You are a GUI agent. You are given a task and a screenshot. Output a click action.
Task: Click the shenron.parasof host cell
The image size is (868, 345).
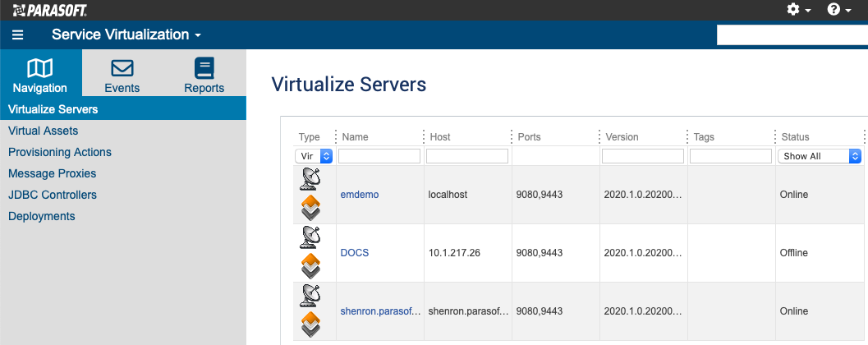point(468,311)
